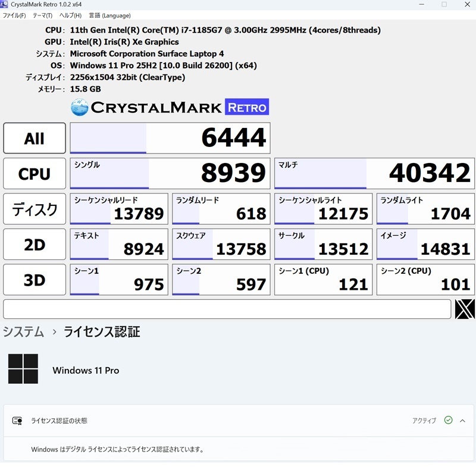Minimize the CrystalMark Retro window
The width and height of the screenshot is (476, 476).
[421, 4]
